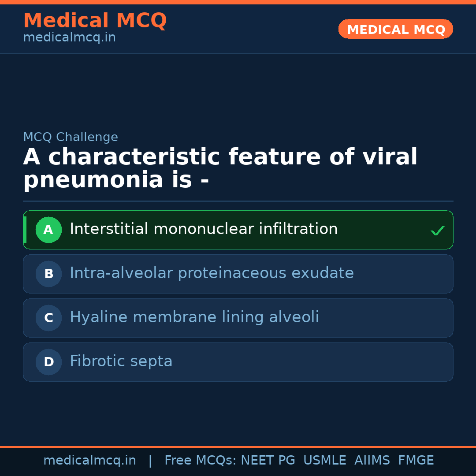Open the medicalmcq.in link in footer
Image resolution: width=476 pixels, height=476 pixels.
[89, 461]
